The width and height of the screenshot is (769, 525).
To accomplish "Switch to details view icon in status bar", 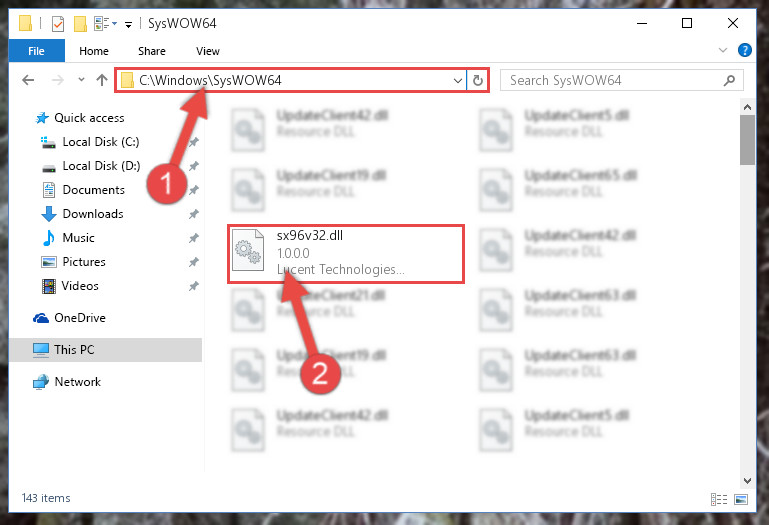I will click(x=719, y=499).
